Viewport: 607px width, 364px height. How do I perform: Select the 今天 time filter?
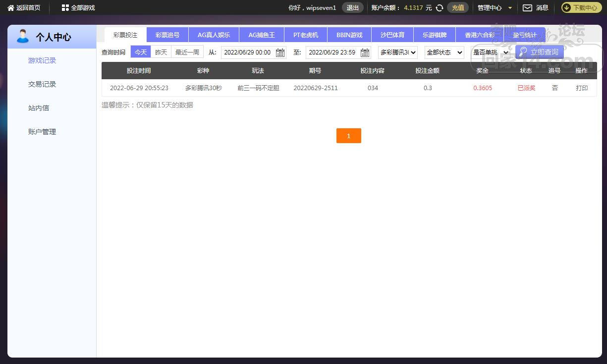[141, 52]
